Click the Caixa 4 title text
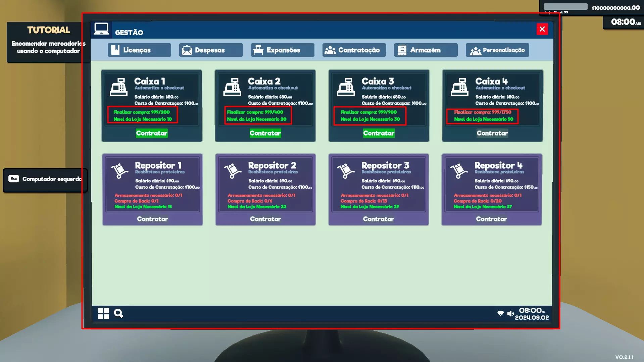Image resolution: width=644 pixels, height=362 pixels. pyautogui.click(x=492, y=81)
